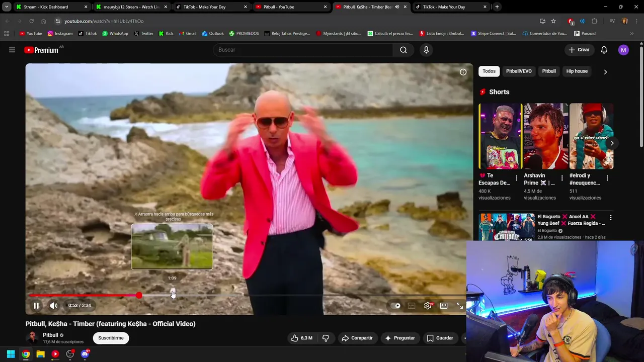The image size is (644, 362).
Task: Show next Shorts with the arrow
Action: click(x=612, y=143)
